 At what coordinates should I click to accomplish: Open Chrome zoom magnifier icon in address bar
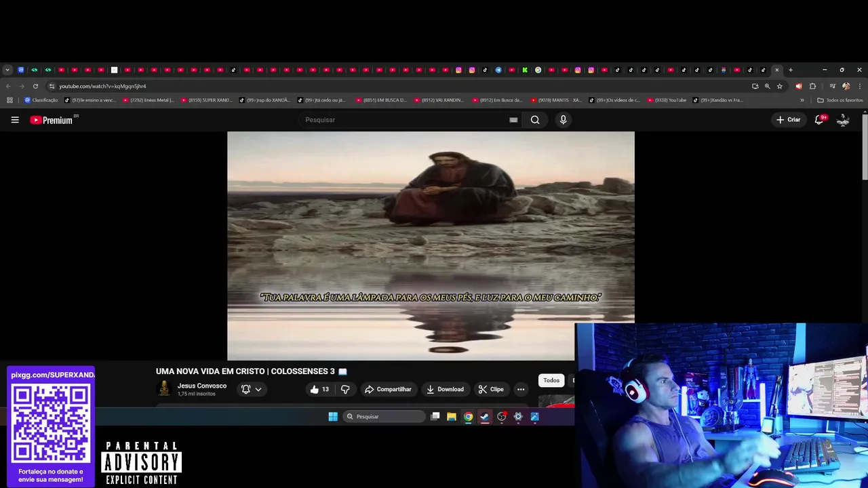[x=768, y=86]
